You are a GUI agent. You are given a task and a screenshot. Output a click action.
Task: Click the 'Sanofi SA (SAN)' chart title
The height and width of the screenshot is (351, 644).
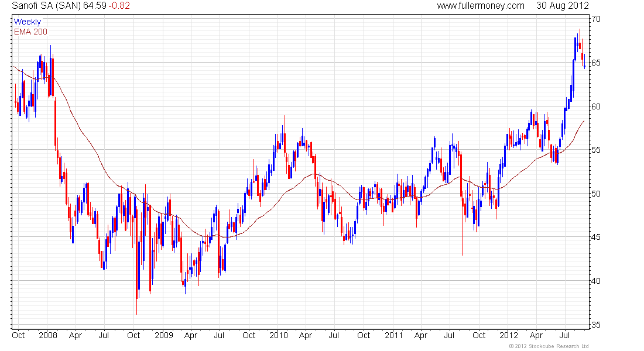coord(46,6)
